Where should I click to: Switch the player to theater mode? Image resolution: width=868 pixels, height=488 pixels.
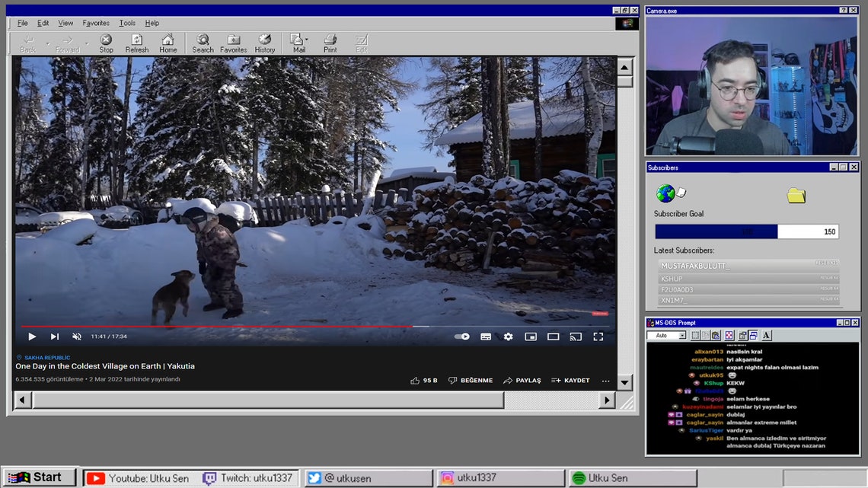coord(553,336)
